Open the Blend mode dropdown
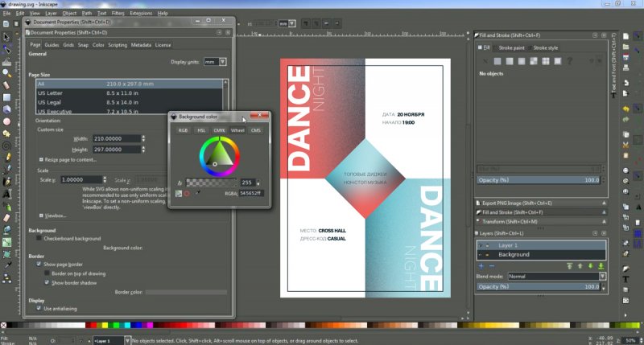Viewport: 644px width, 345px height. point(555,276)
